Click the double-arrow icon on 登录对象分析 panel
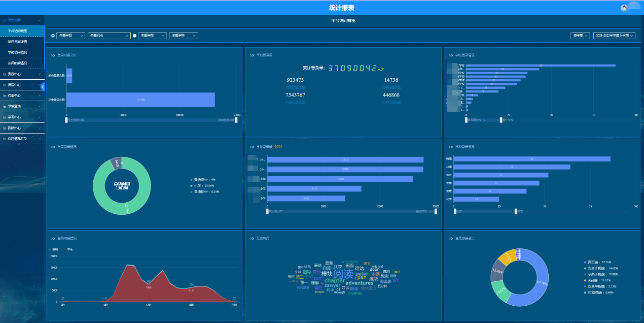The image size is (644, 323). [53, 55]
